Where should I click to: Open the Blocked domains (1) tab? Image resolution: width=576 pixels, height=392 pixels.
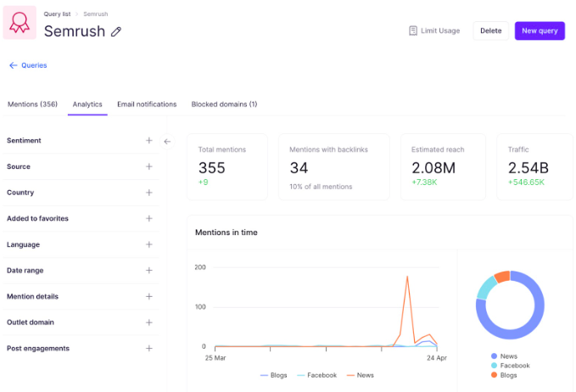coord(224,104)
